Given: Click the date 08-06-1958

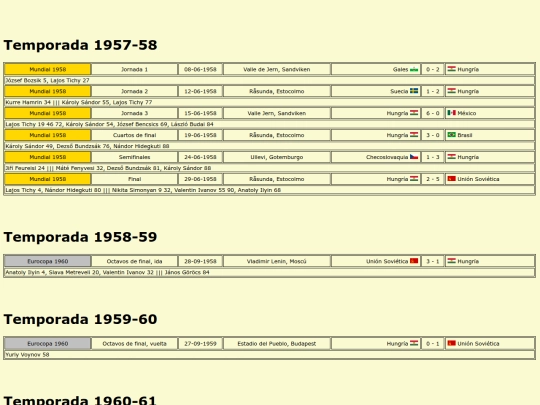Looking at the screenshot, I should [x=200, y=69].
